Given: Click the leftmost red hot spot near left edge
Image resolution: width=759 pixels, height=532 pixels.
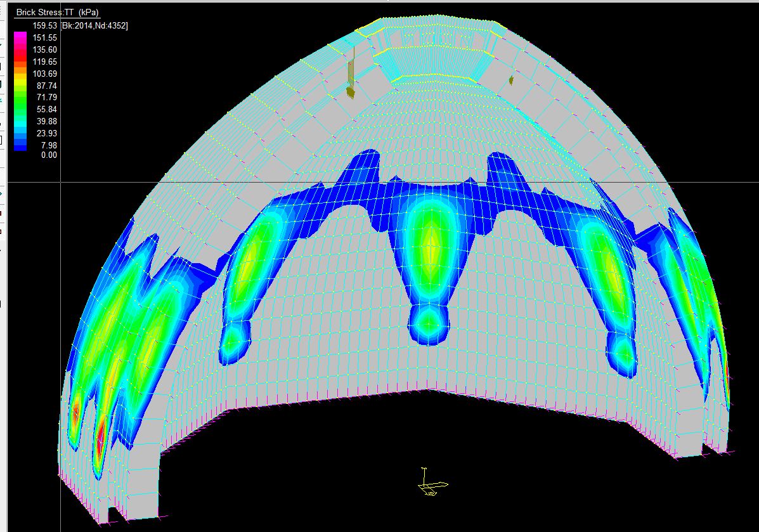Looking at the screenshot, I should 75,415.
